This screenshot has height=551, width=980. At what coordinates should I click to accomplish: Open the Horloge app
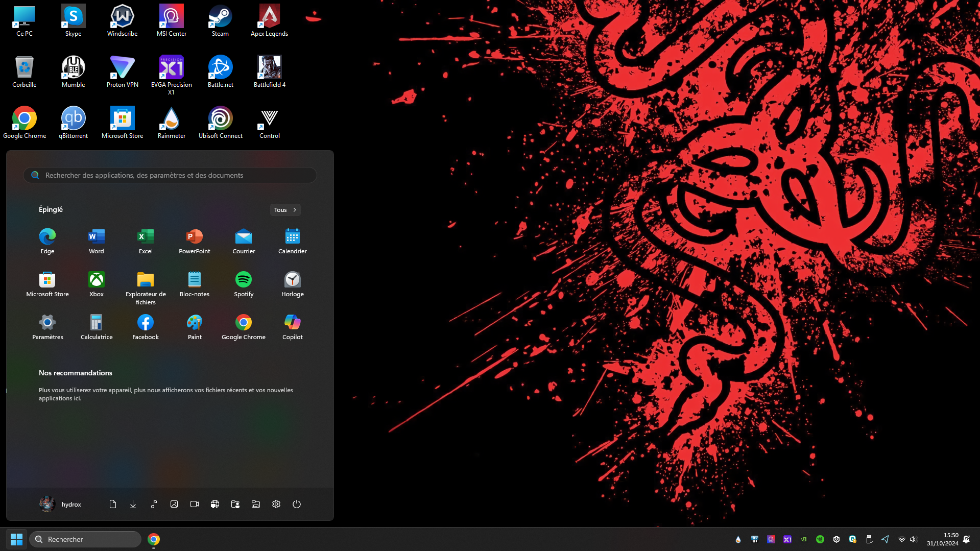(x=293, y=284)
